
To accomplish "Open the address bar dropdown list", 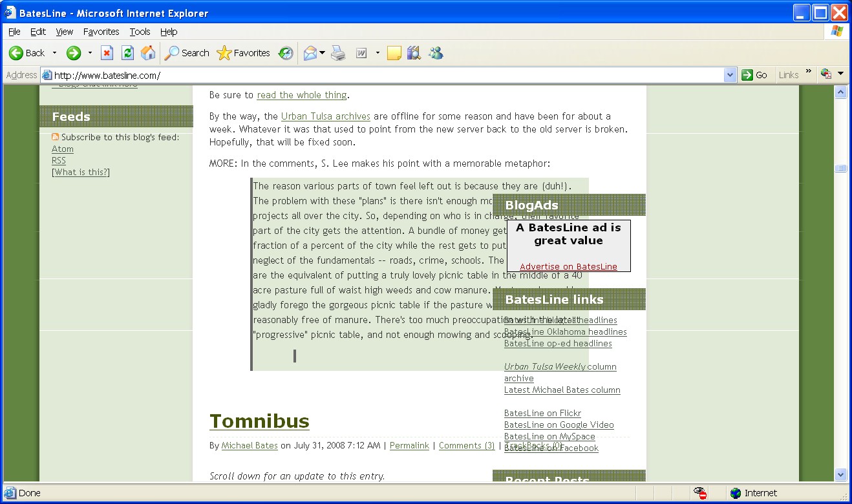I will point(730,75).
